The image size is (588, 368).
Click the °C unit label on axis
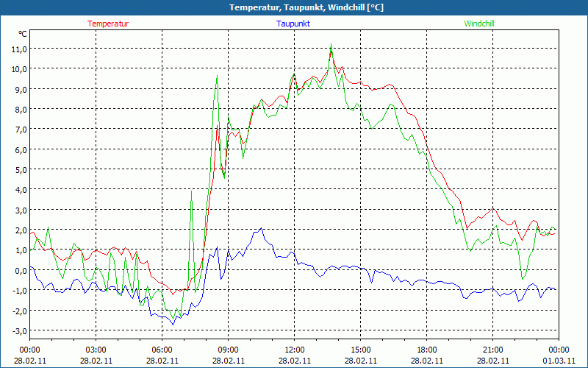(23, 34)
